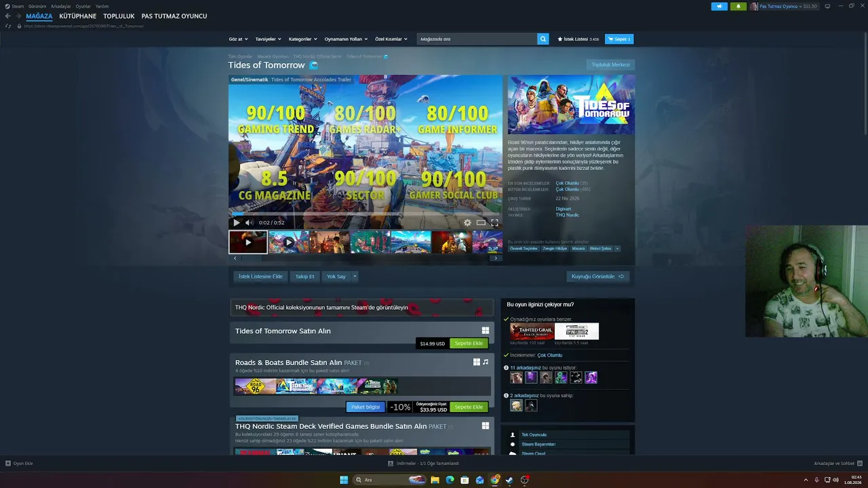Open the Yardım menu
Image resolution: width=868 pixels, height=488 pixels.
click(x=102, y=6)
